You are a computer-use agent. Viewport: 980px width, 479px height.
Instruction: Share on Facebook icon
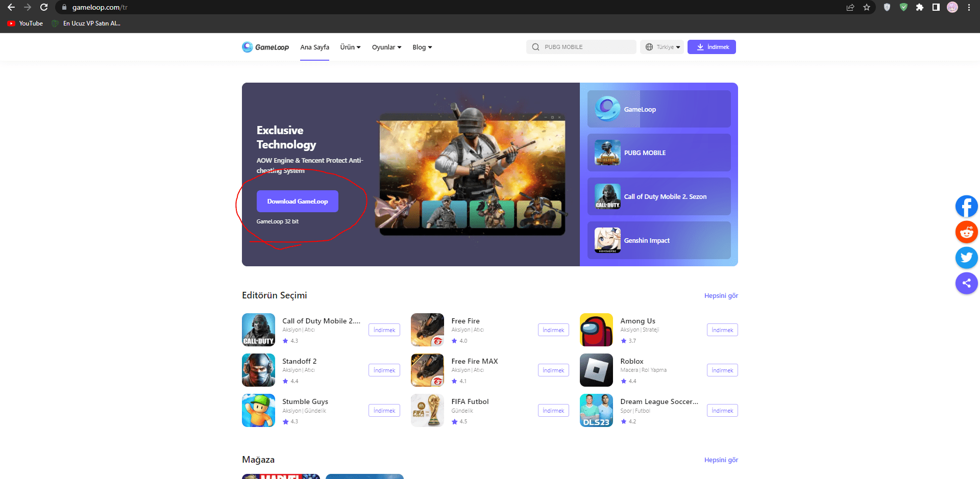click(x=967, y=207)
